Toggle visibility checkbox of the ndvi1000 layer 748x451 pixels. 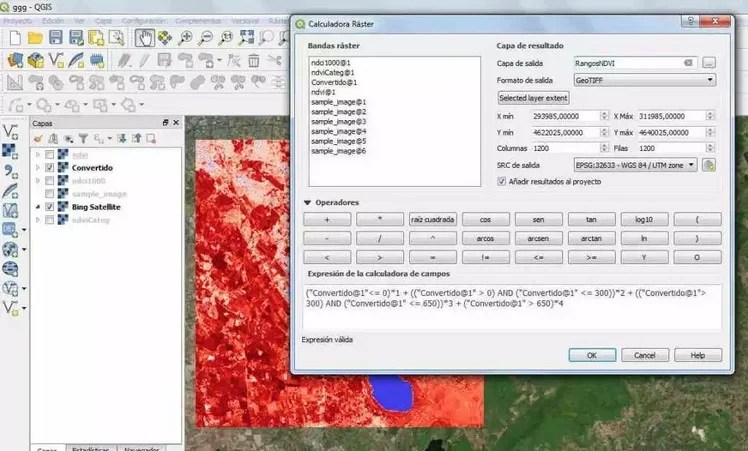point(49,180)
